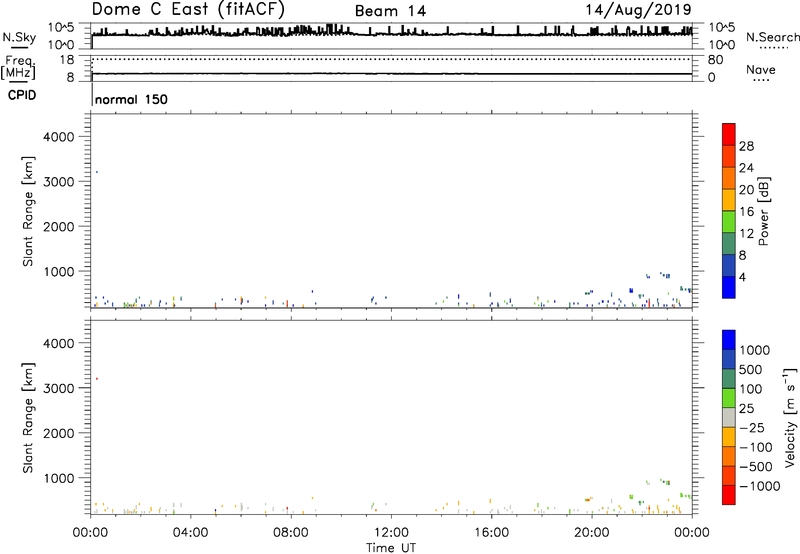Click the Velocity colorbar tick label '-1000'
800x554 pixels.
point(759,486)
